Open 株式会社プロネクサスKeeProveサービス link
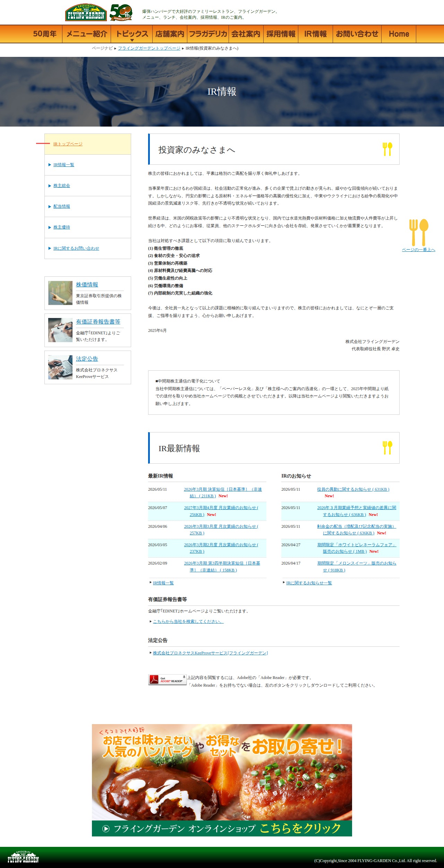The image size is (444, 868). coord(211,653)
